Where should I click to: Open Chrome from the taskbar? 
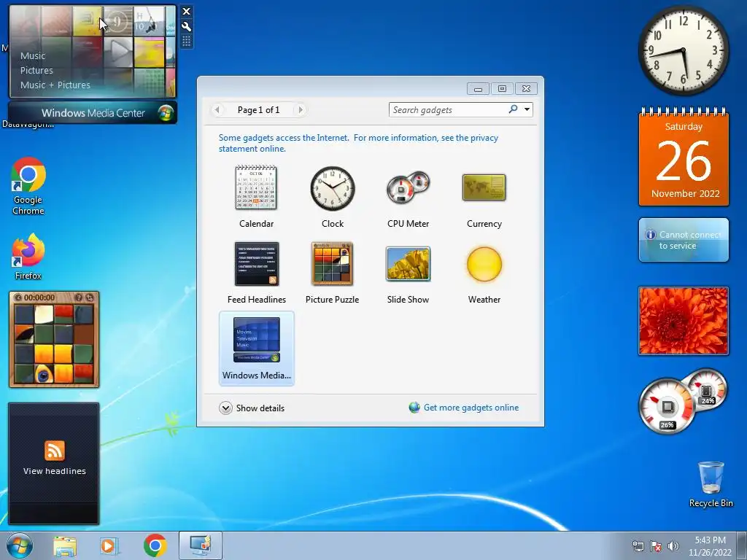coord(155,545)
